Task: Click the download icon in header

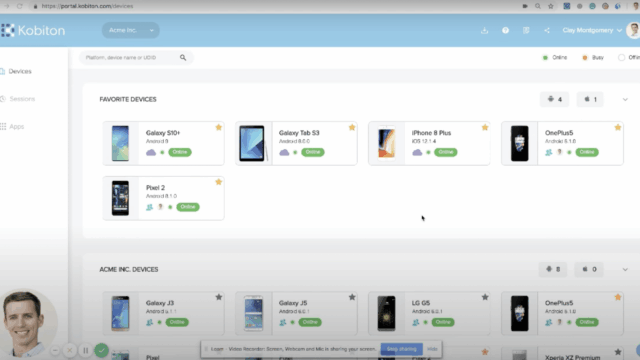Action: pyautogui.click(x=484, y=30)
